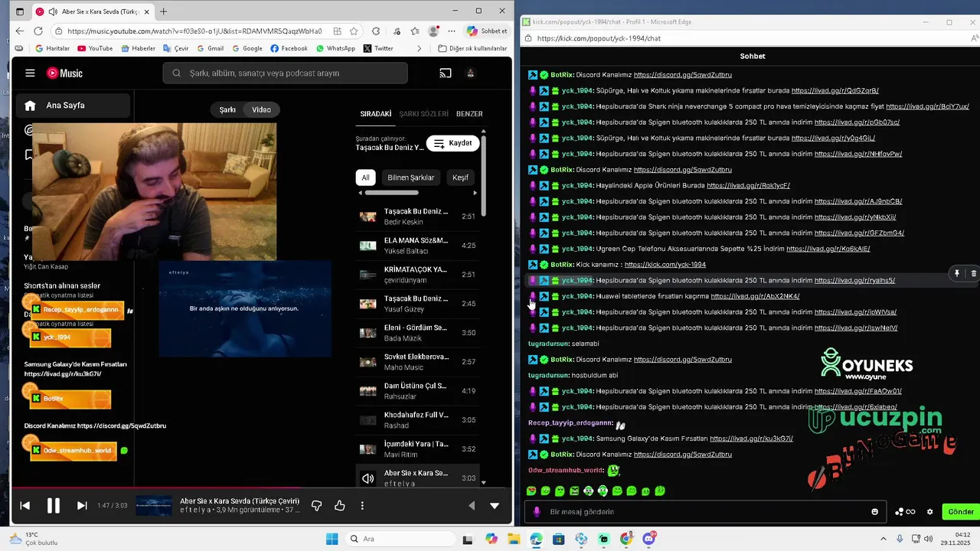Show hidden system tray icons
Viewport: 980px width, 551px height.
point(883,539)
